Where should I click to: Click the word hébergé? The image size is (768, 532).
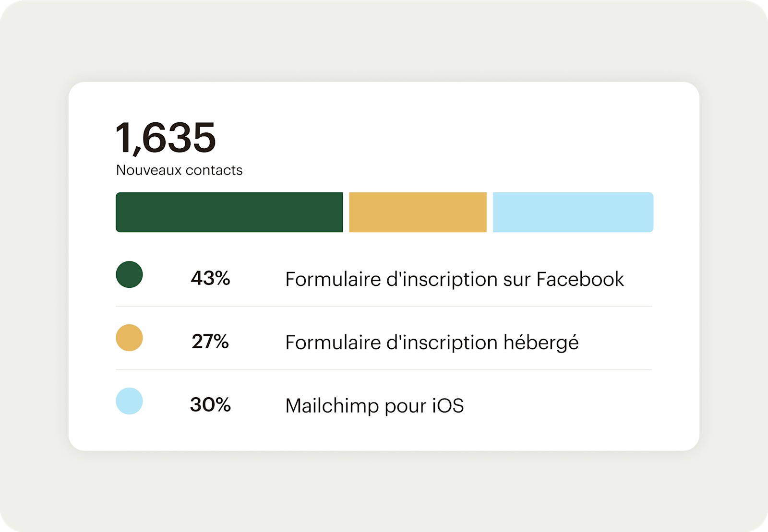(541, 343)
